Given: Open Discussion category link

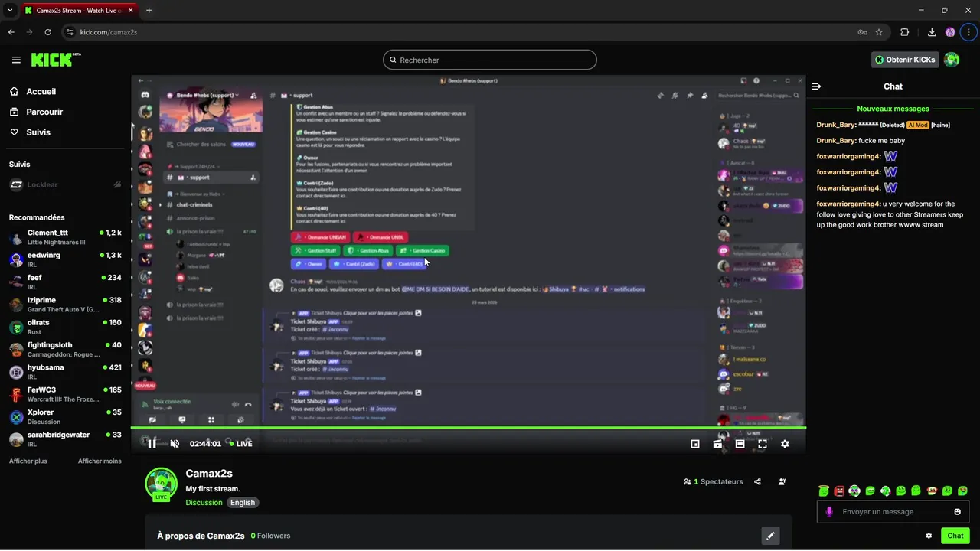Looking at the screenshot, I should point(204,503).
